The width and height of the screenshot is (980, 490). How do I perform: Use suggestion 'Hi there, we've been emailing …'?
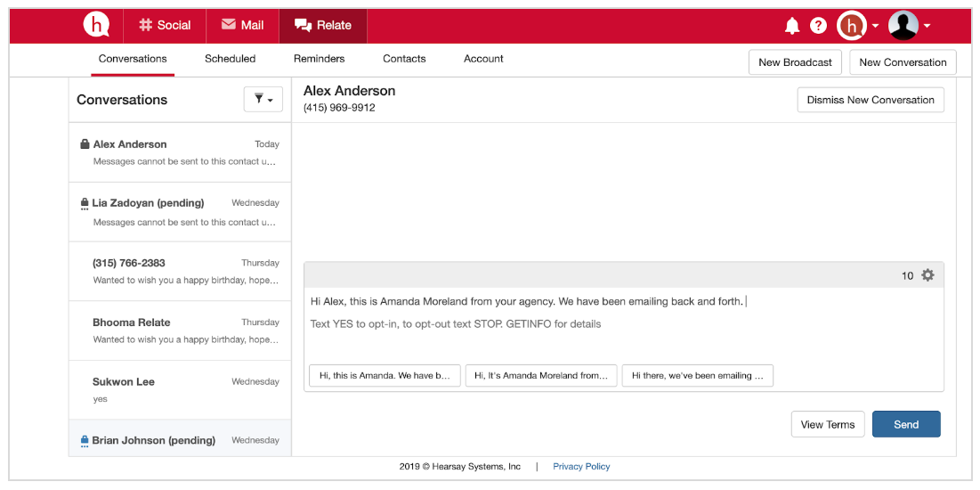(x=698, y=376)
